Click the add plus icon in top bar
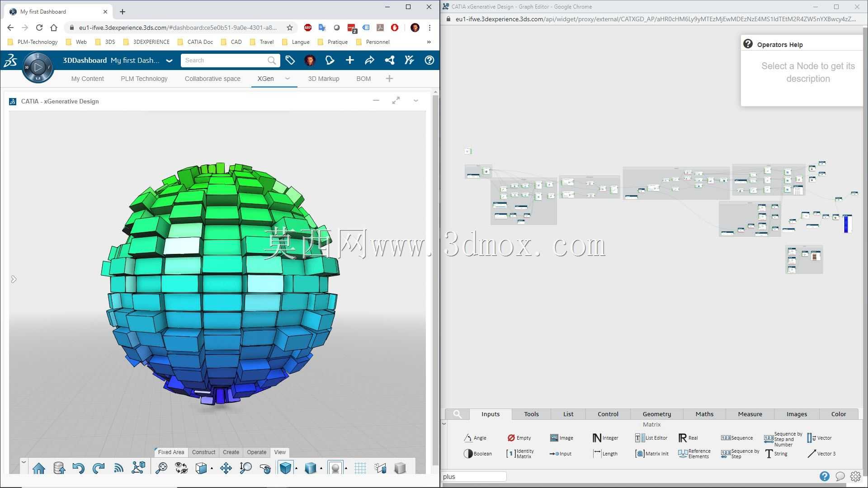 tap(349, 60)
